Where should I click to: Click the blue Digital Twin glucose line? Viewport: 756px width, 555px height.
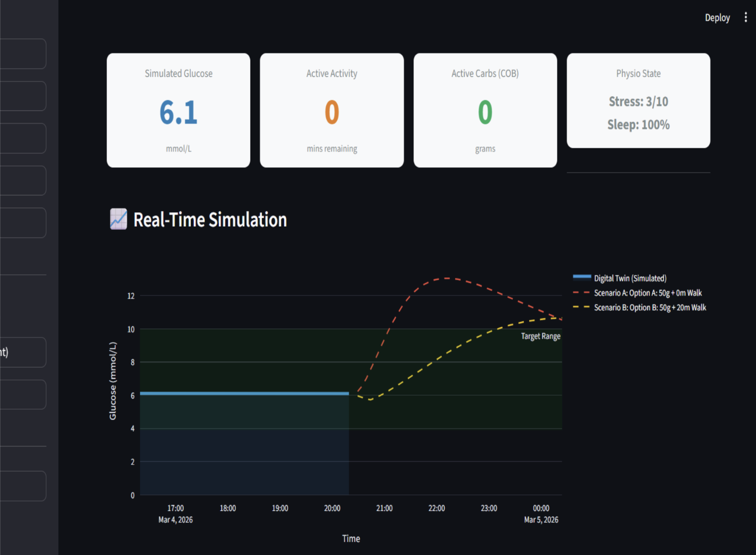click(x=245, y=393)
